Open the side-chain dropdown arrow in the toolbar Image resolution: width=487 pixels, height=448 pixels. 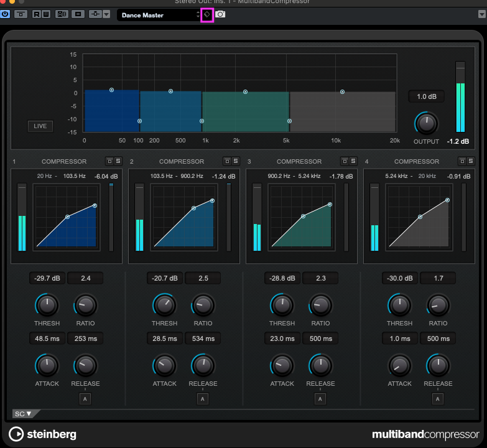point(106,14)
